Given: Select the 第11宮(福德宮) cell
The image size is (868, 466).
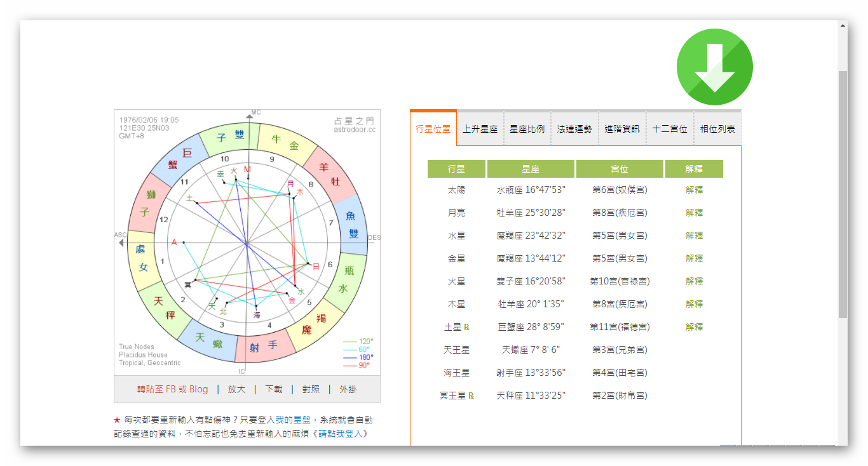Looking at the screenshot, I should click(620, 327).
